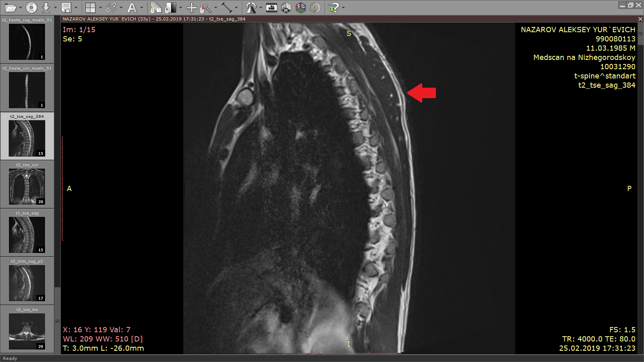The image size is (644, 362).
Task: Click the TR: 4000.0 TE: 80.0 text
Action: [x=599, y=339]
